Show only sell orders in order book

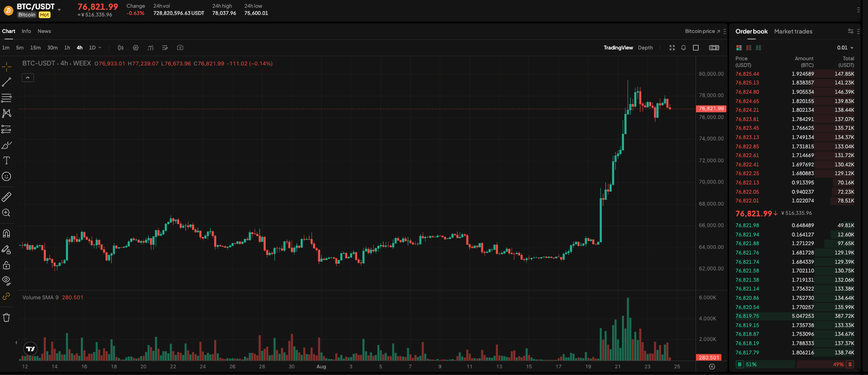point(749,47)
